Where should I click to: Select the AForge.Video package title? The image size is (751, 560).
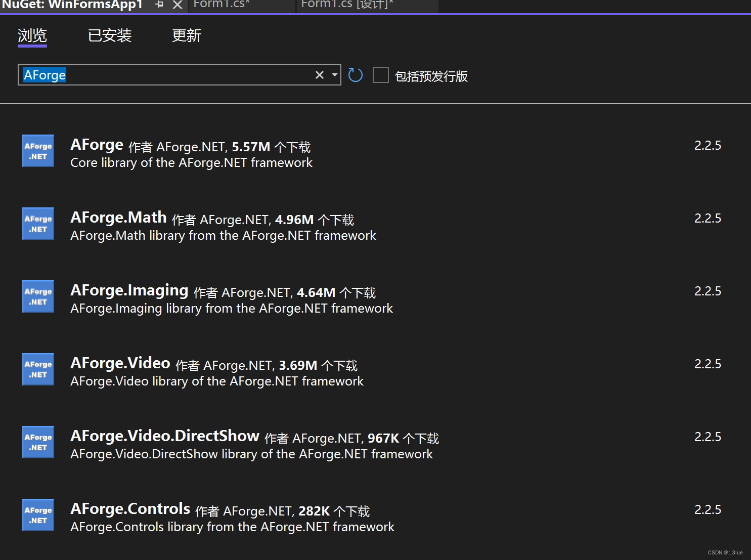120,363
